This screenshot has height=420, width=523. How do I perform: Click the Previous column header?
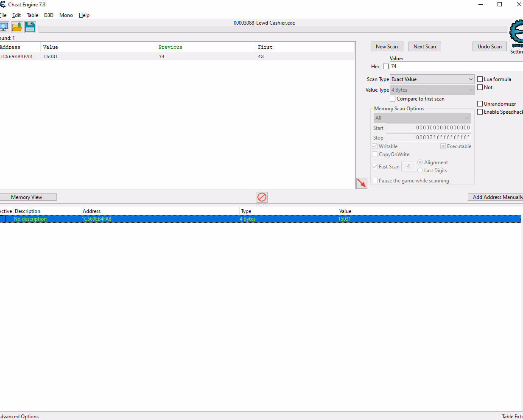pyautogui.click(x=205, y=47)
